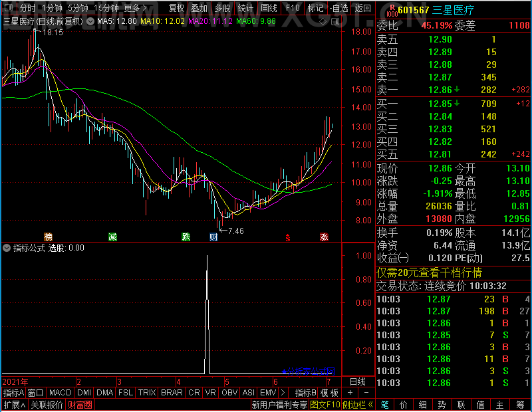This screenshot has height=412, width=532.
Task: Switch to MACD indicator
Action: pyautogui.click(x=61, y=393)
